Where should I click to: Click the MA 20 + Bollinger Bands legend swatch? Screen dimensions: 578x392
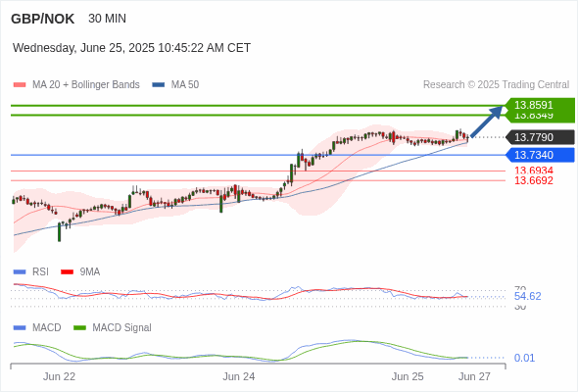(20, 85)
